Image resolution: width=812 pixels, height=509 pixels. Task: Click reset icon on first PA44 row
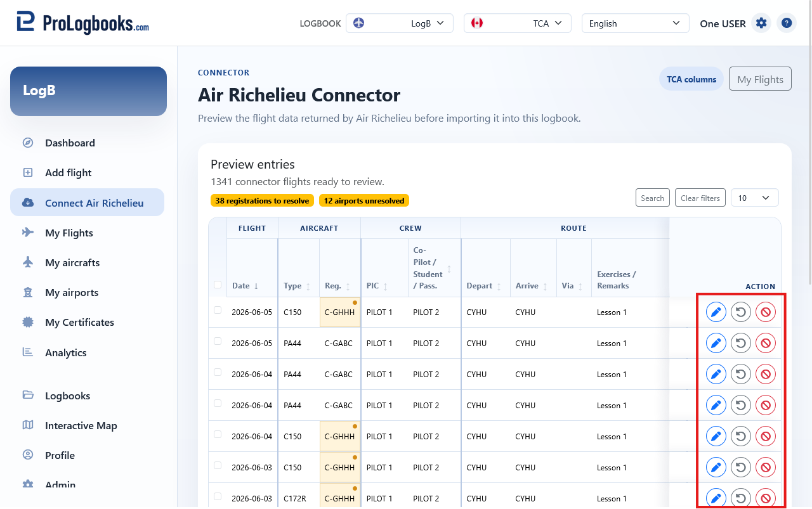[x=741, y=343]
